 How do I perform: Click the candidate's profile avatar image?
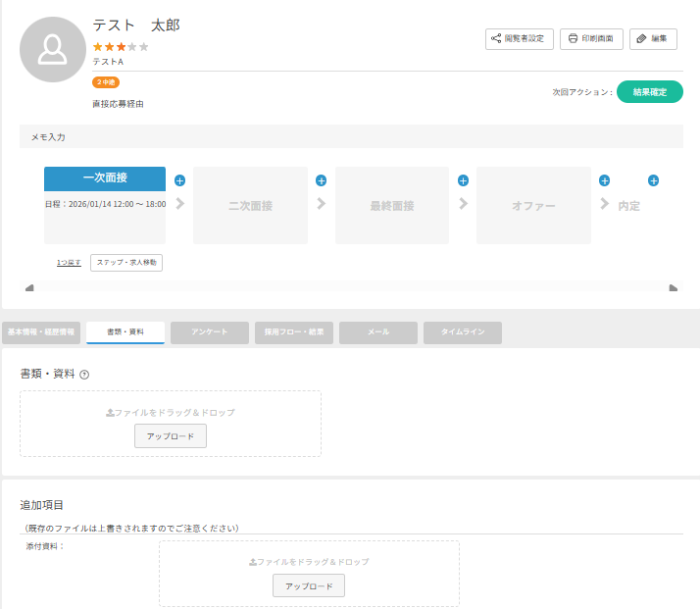click(53, 50)
